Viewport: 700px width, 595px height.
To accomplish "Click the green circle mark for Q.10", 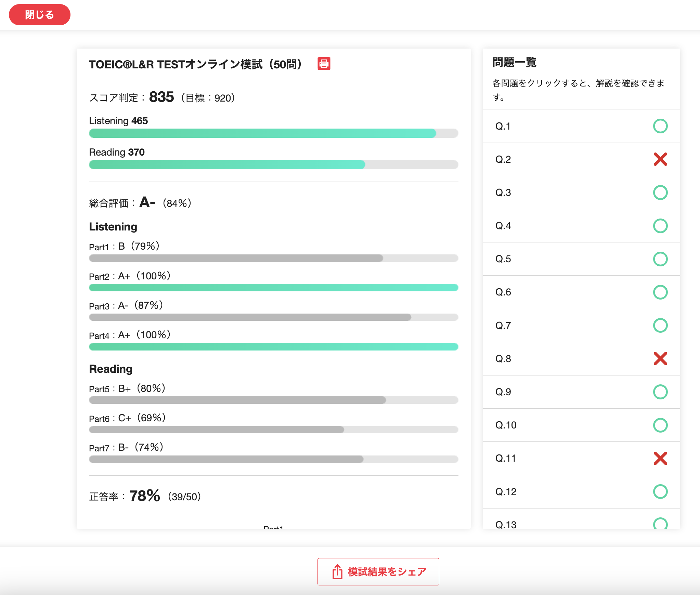I will pos(660,425).
